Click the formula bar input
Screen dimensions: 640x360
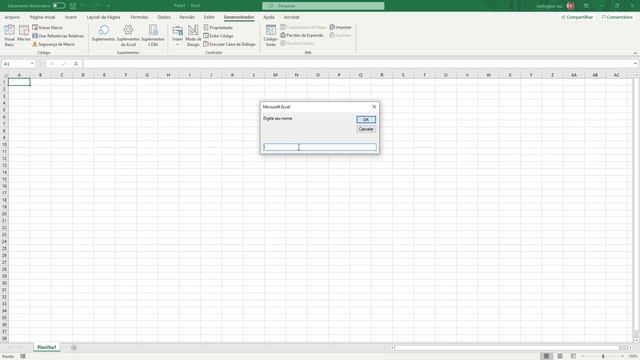click(358, 64)
